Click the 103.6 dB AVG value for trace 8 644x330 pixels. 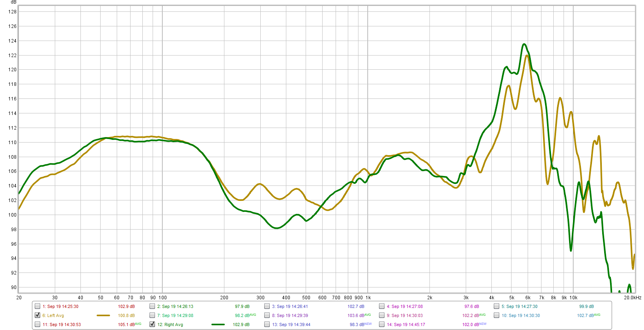359,315
